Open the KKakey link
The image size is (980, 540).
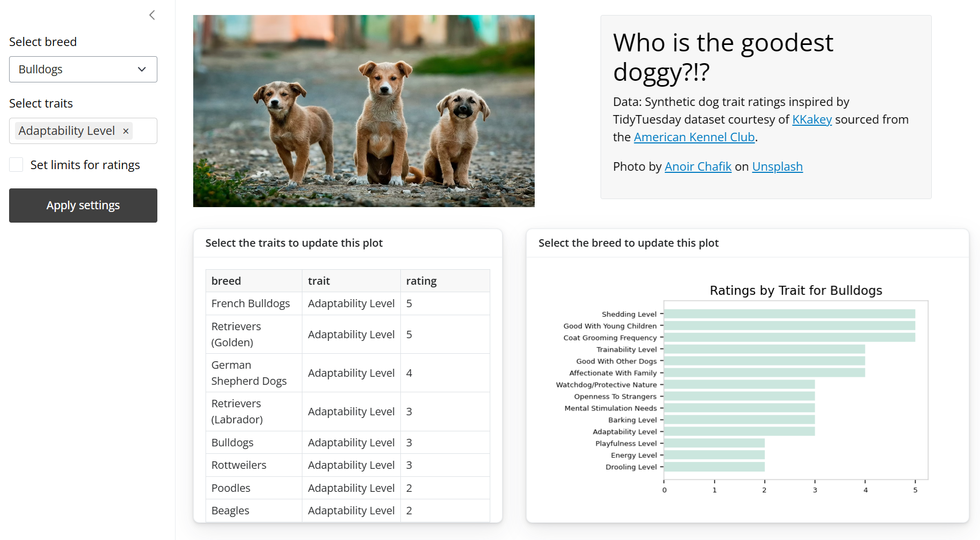pos(811,119)
